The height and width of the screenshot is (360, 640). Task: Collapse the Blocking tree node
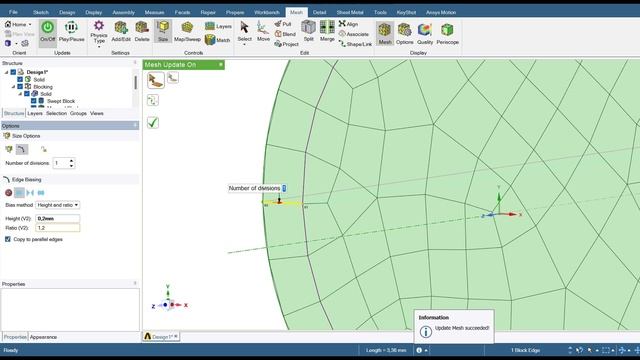coord(13,87)
